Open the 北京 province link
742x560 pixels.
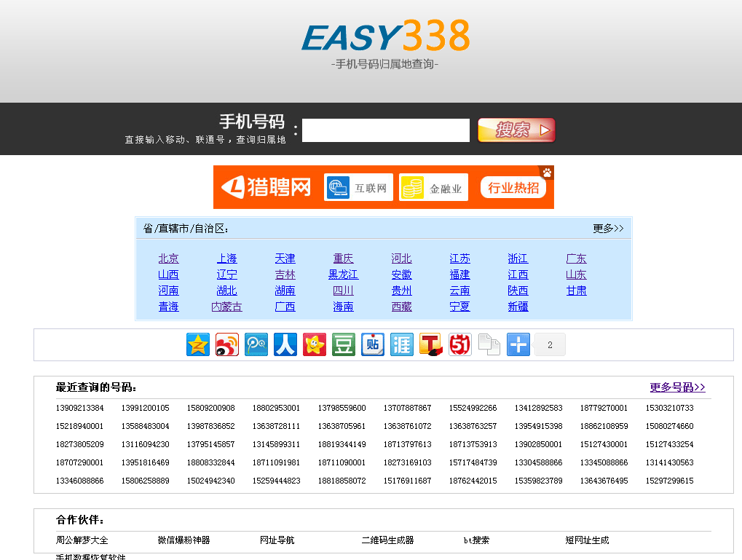pos(168,259)
